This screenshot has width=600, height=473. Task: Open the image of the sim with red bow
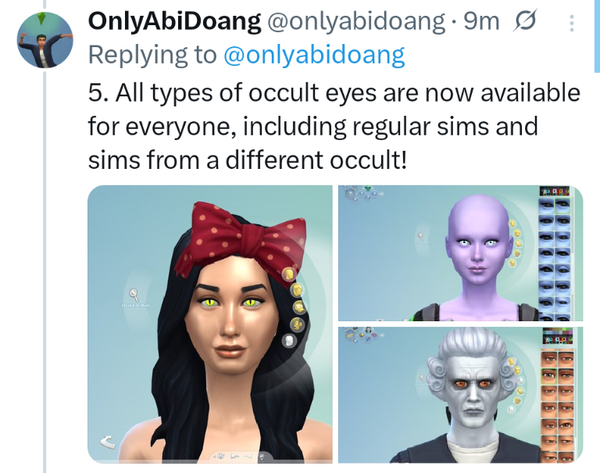pos(210,325)
